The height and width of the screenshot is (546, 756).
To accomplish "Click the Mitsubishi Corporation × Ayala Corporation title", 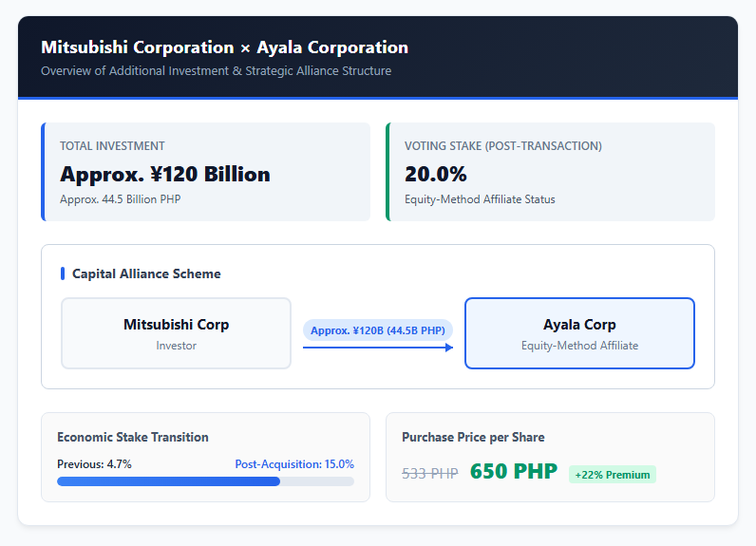I will click(x=224, y=47).
